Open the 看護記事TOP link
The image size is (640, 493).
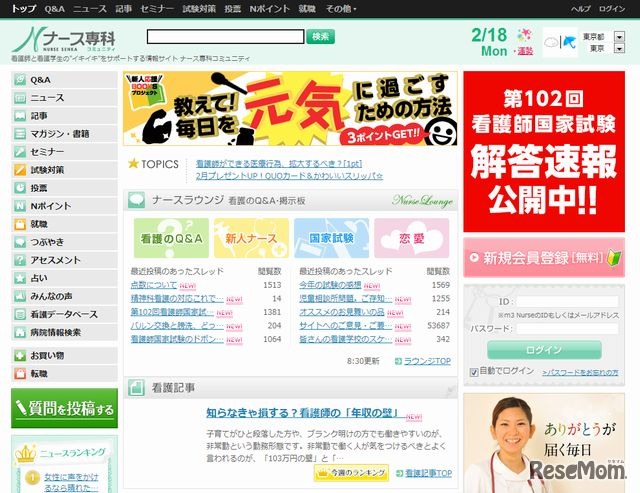tap(428, 473)
